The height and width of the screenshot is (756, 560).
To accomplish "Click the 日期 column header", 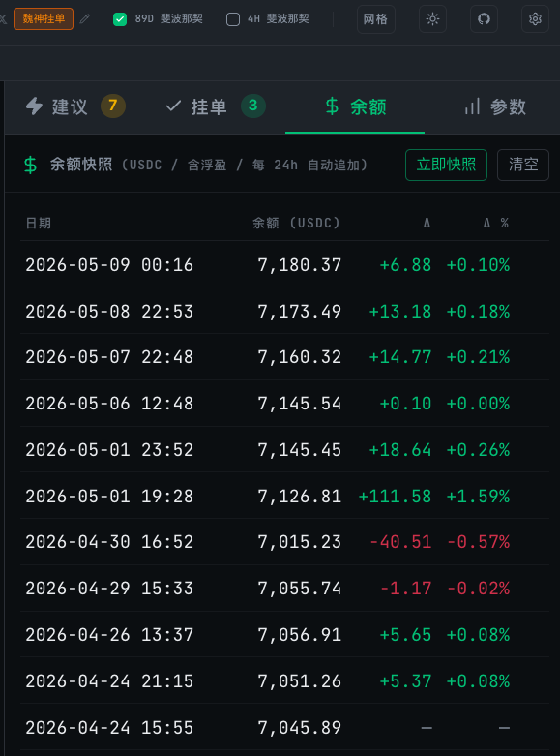I will (38, 223).
